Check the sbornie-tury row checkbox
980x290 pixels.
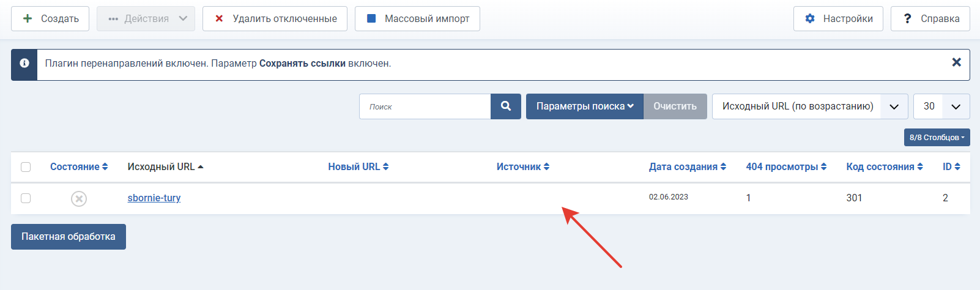26,198
